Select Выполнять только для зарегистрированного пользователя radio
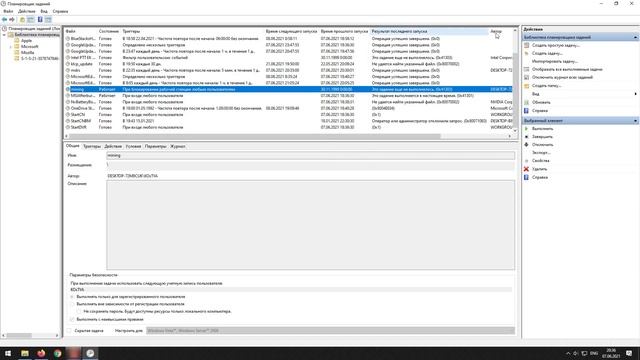This screenshot has height=360, width=640. coord(72,297)
